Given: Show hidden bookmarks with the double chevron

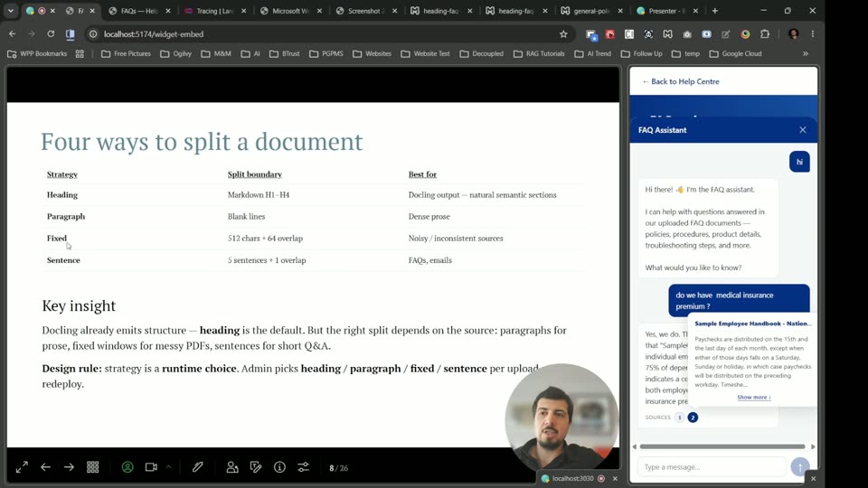Looking at the screenshot, I should 806,53.
